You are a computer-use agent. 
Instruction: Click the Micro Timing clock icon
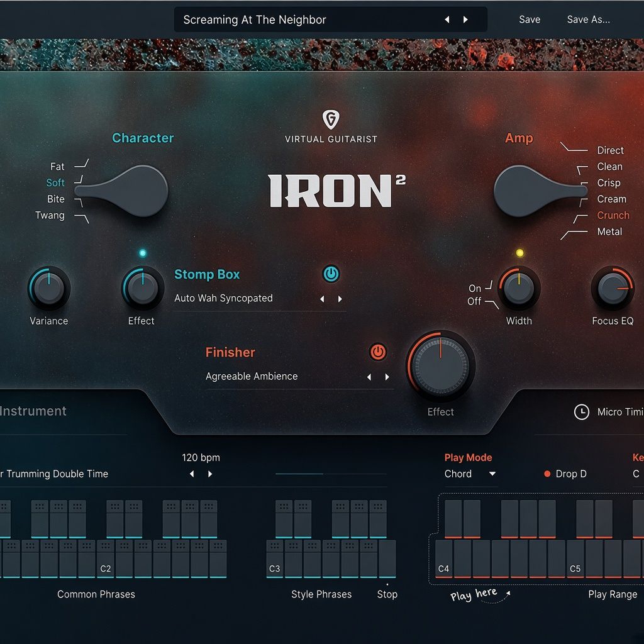[x=582, y=412]
